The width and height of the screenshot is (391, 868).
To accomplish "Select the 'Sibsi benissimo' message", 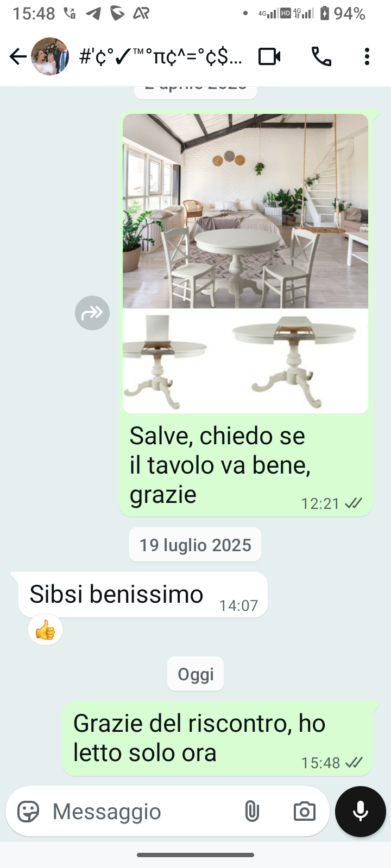I will click(143, 595).
